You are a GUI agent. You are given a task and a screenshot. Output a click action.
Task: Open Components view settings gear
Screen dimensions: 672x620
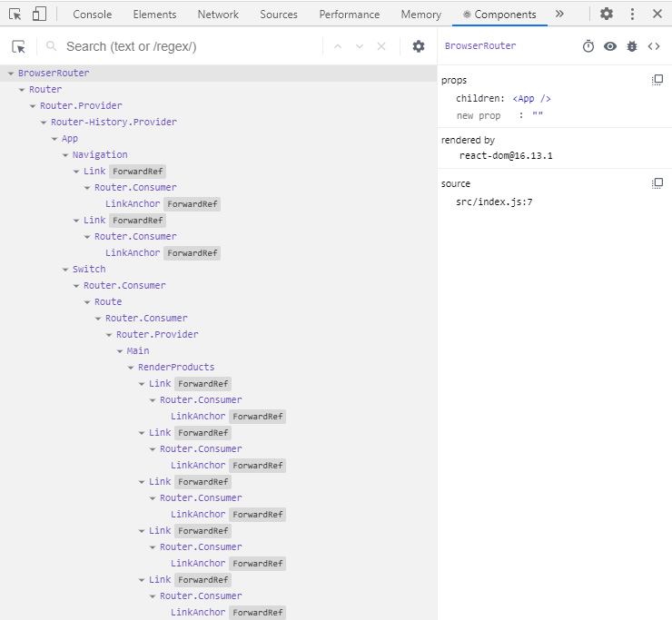click(x=419, y=46)
